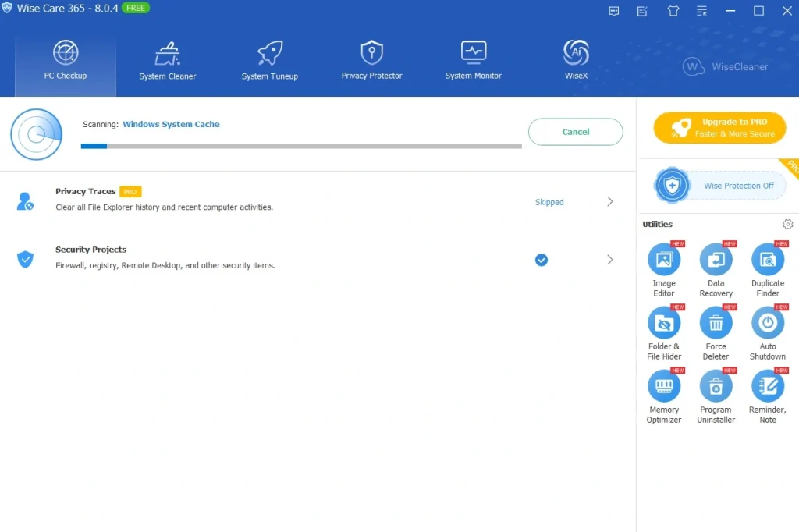
Task: Open the skin shirt icon
Action: point(673,11)
